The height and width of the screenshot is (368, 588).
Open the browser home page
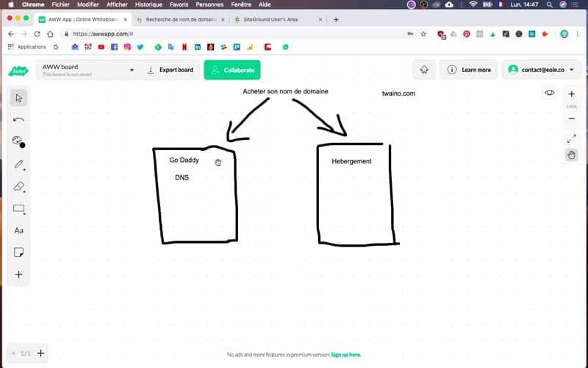[x=50, y=34]
